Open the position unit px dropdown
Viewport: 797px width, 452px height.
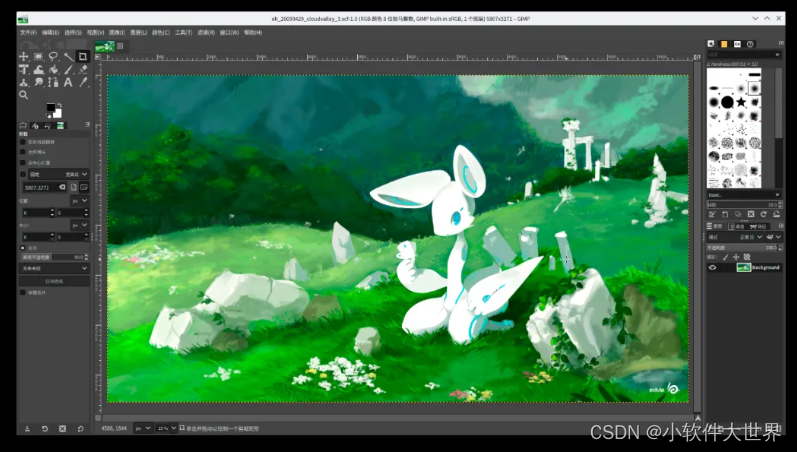pos(79,201)
